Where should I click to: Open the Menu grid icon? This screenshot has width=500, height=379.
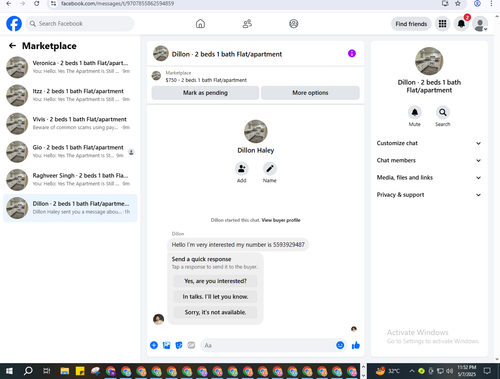(x=442, y=24)
